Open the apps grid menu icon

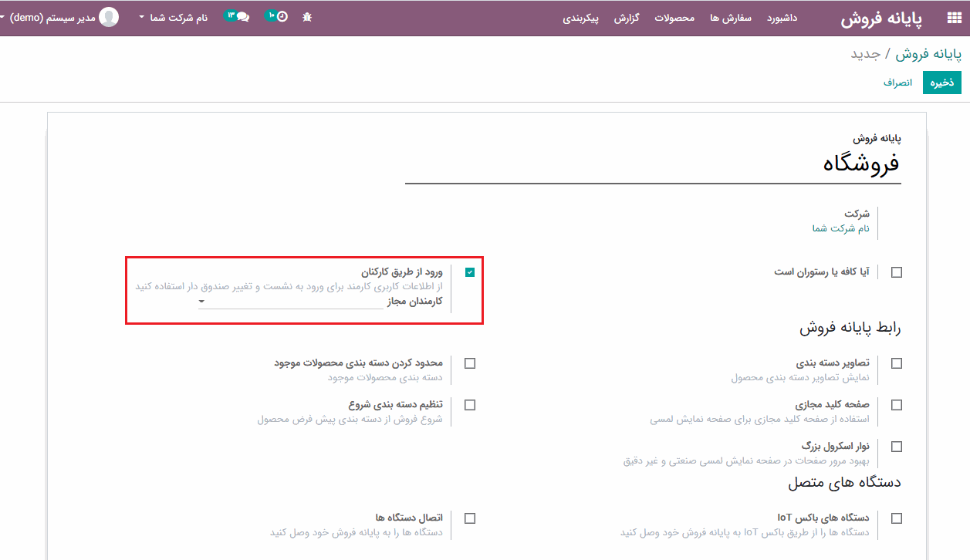954,19
